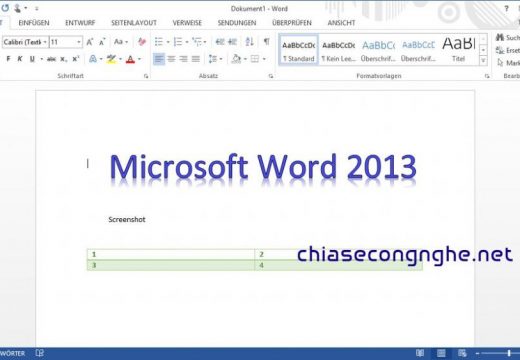Click the zoom out minus button
520x360 pixels.
477,353
